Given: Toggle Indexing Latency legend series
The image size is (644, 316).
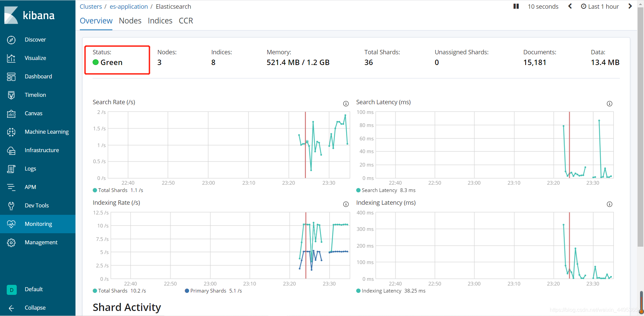Looking at the screenshot, I should [x=391, y=291].
